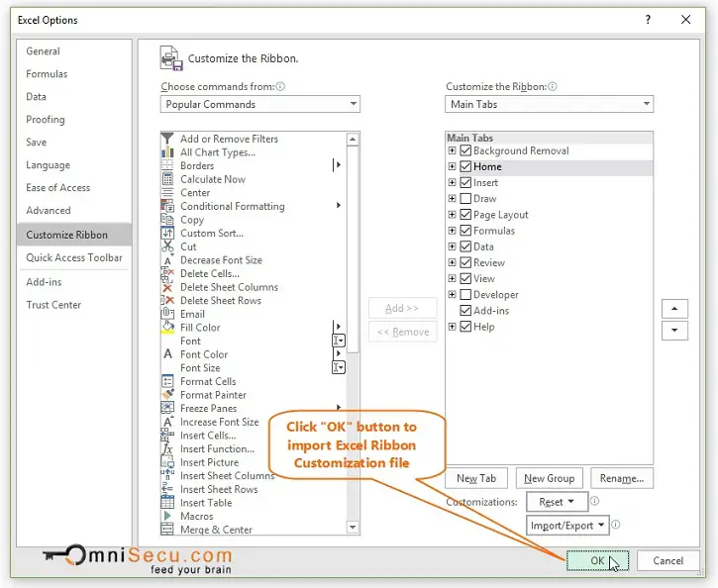This screenshot has width=718, height=588.
Task: Enable the Draw tab checkbox
Action: 465,199
